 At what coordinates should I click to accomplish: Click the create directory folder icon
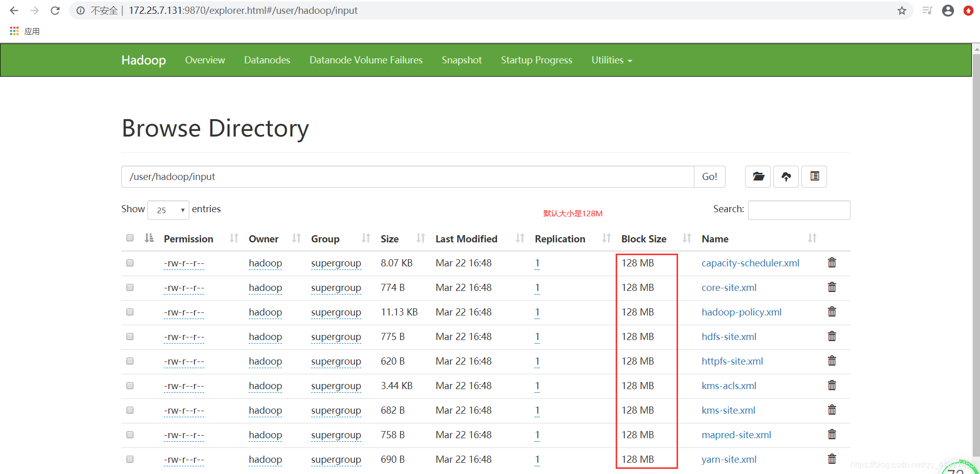(x=758, y=176)
